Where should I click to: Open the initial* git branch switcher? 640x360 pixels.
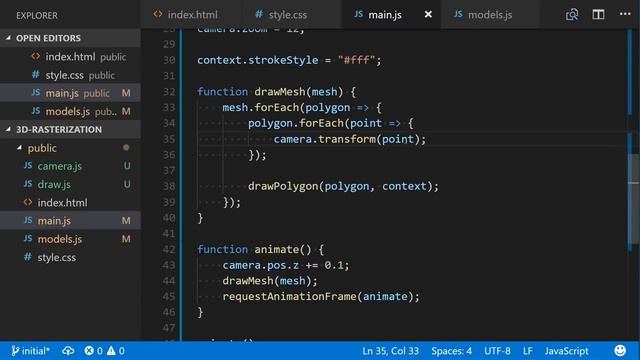[31, 351]
